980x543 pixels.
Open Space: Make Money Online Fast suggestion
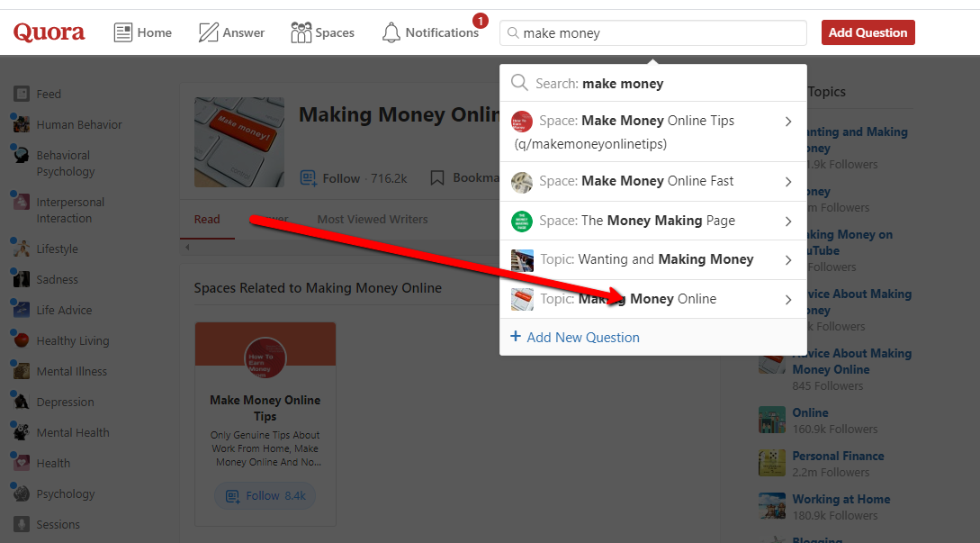(x=653, y=181)
